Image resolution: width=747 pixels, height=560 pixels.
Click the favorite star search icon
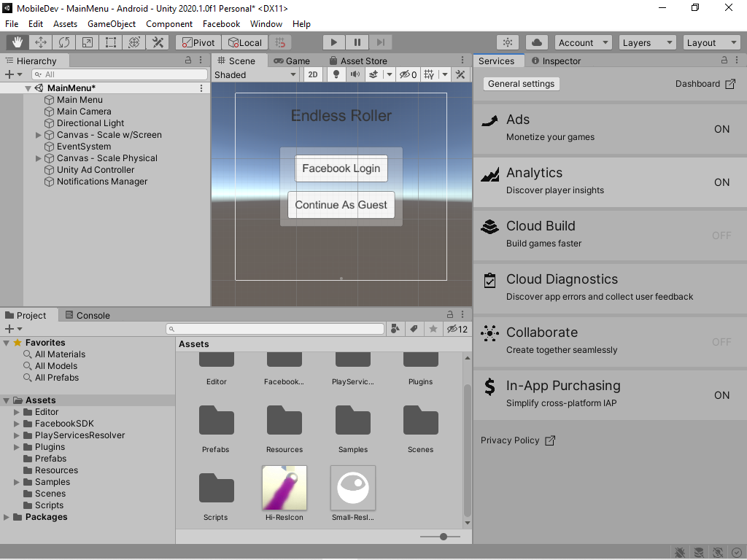tap(433, 329)
